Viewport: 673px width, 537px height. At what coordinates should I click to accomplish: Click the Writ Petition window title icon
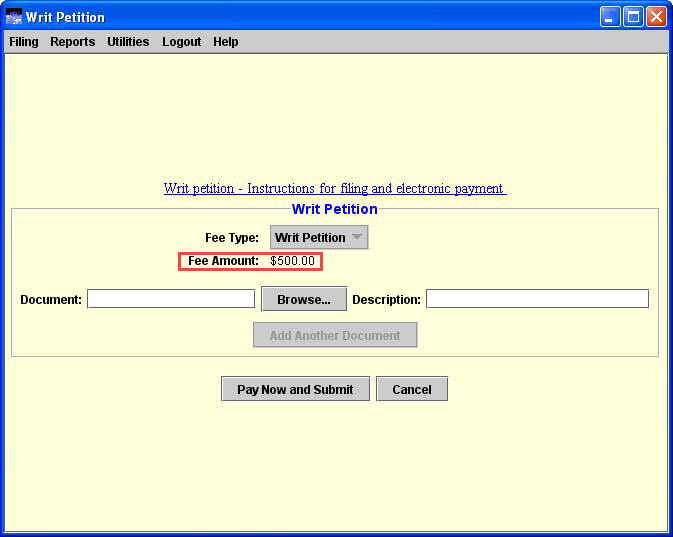pos(14,17)
